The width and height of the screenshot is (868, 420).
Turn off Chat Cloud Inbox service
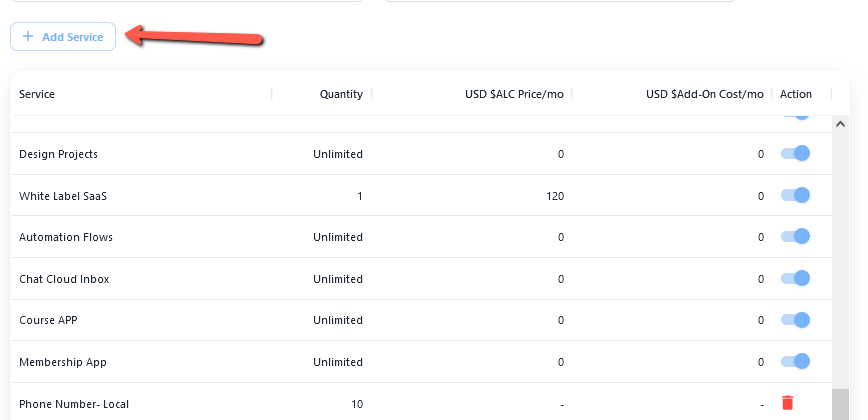[x=796, y=278]
